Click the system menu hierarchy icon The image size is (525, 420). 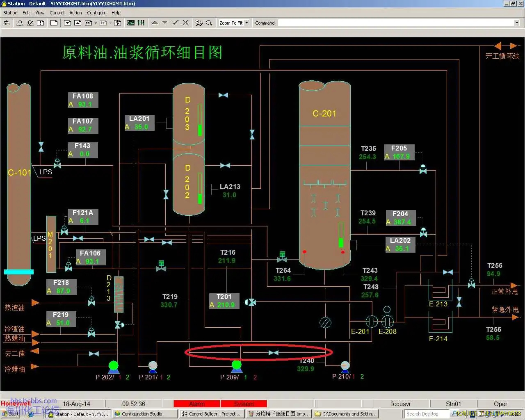tap(6, 23)
